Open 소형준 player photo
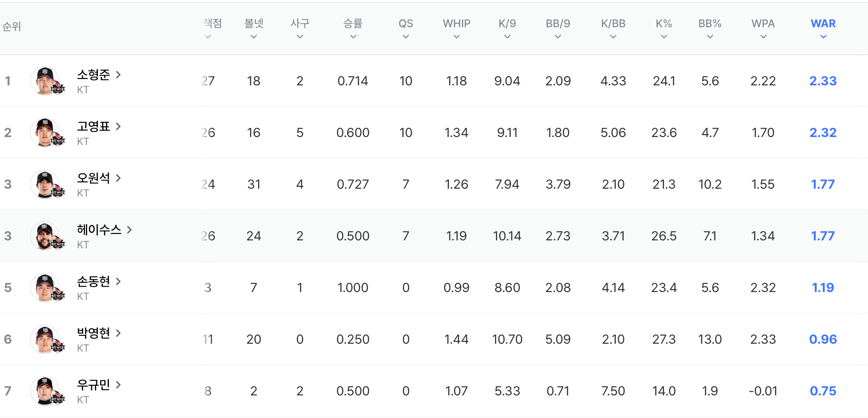The width and height of the screenshot is (868, 418). click(x=45, y=81)
